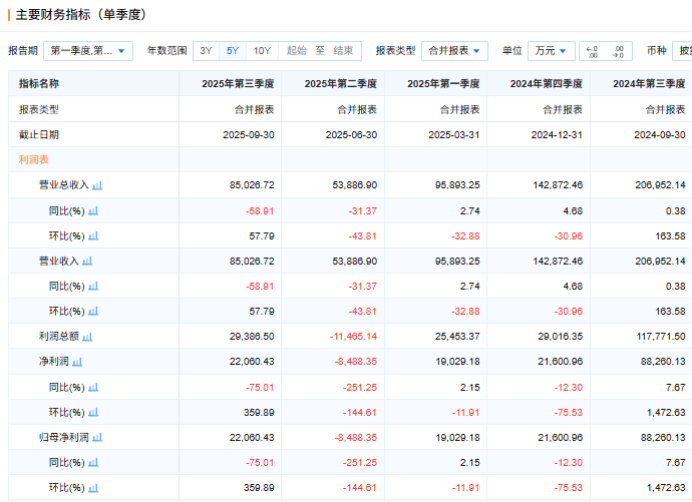Open chart icon next to 营业总收入

click(98, 185)
